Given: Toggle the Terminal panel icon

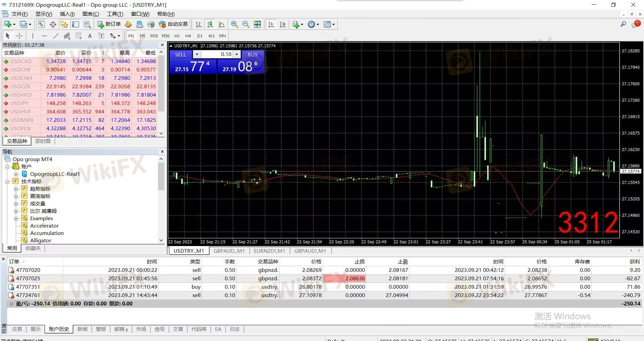Looking at the screenshot, I should [75, 24].
